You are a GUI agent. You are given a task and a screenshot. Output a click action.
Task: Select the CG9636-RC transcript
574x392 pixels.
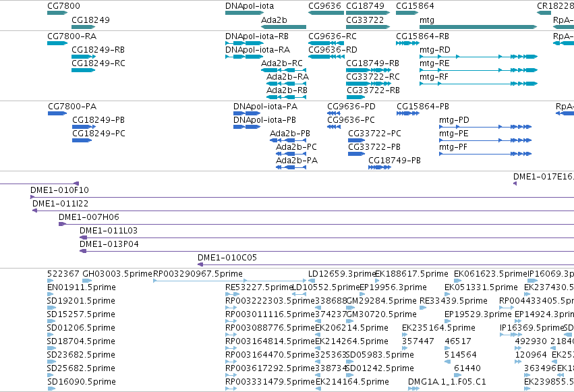[326, 43]
